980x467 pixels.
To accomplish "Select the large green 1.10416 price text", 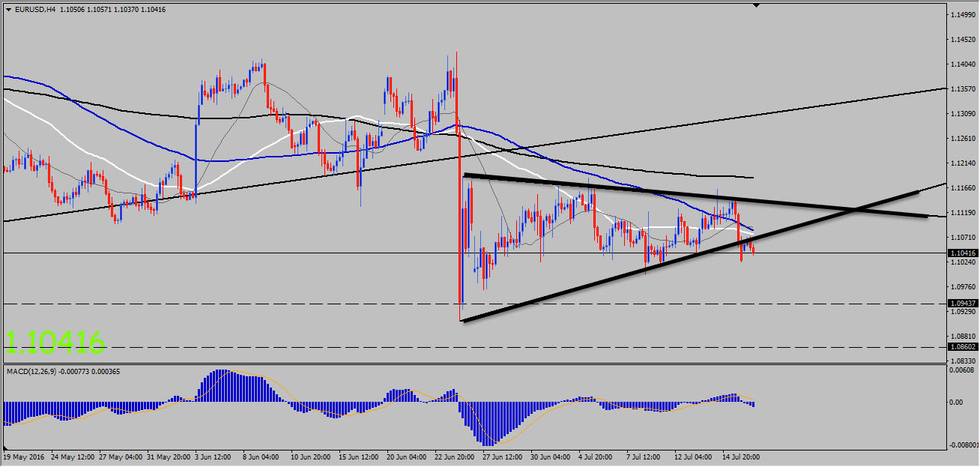I will 55,343.
